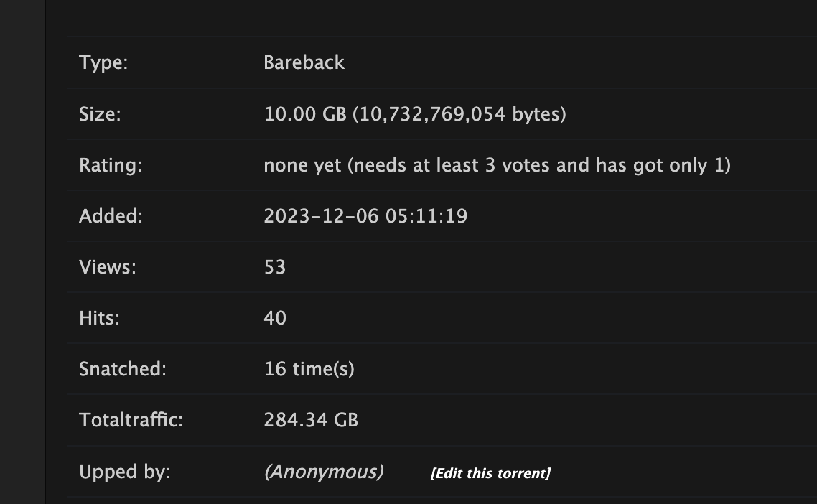Viewport: 817px width, 504px height.
Task: Click the Upped by row label
Action: tap(124, 472)
